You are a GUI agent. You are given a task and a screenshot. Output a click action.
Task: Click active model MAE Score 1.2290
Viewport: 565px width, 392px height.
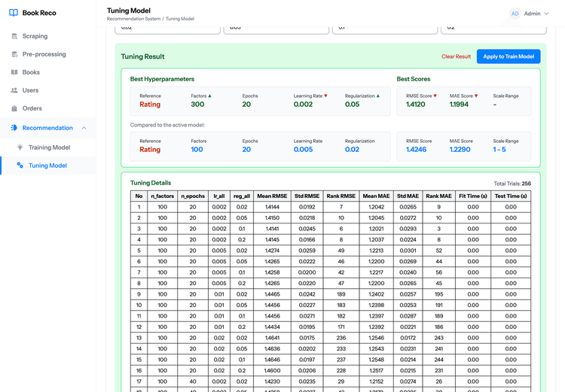coord(460,150)
